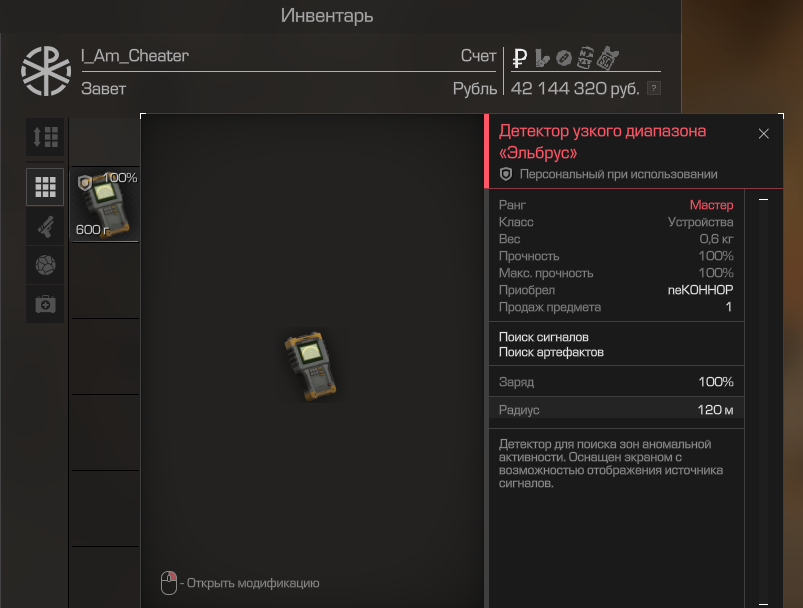Open the weapons filter tab
803x608 pixels.
pyautogui.click(x=45, y=226)
